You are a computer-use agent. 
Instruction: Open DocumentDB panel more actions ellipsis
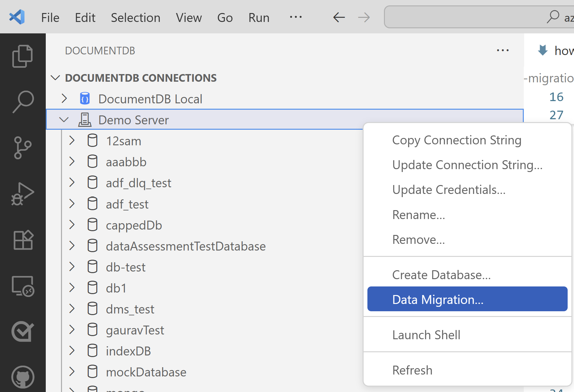click(502, 51)
